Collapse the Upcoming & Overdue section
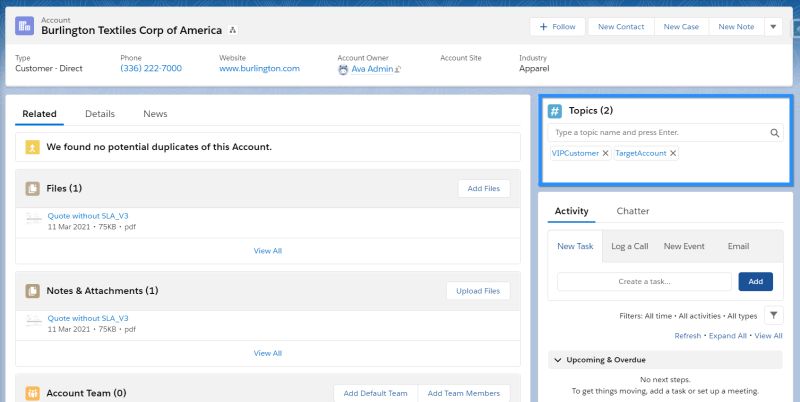Screen dimensions: 800x402 tap(557, 360)
